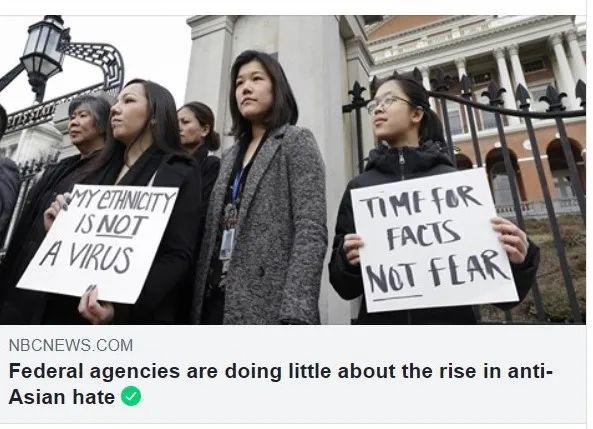The height and width of the screenshot is (429, 593).
Task: Click the gray link-card footer area
Action: (293, 374)
